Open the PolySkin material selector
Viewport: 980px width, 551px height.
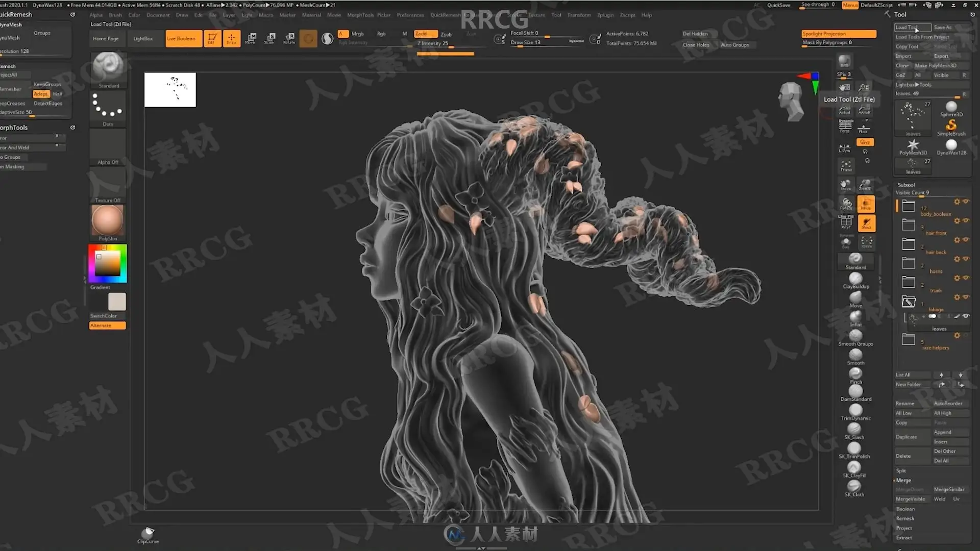pyautogui.click(x=108, y=222)
